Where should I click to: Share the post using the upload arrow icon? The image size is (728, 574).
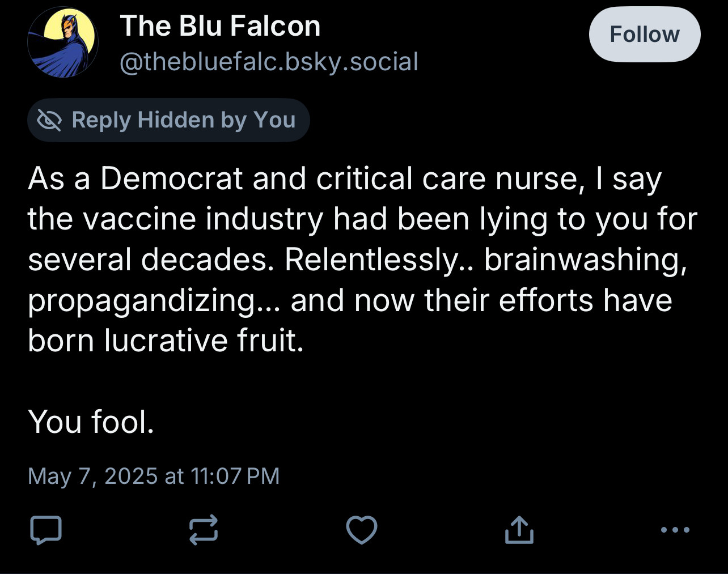click(519, 530)
